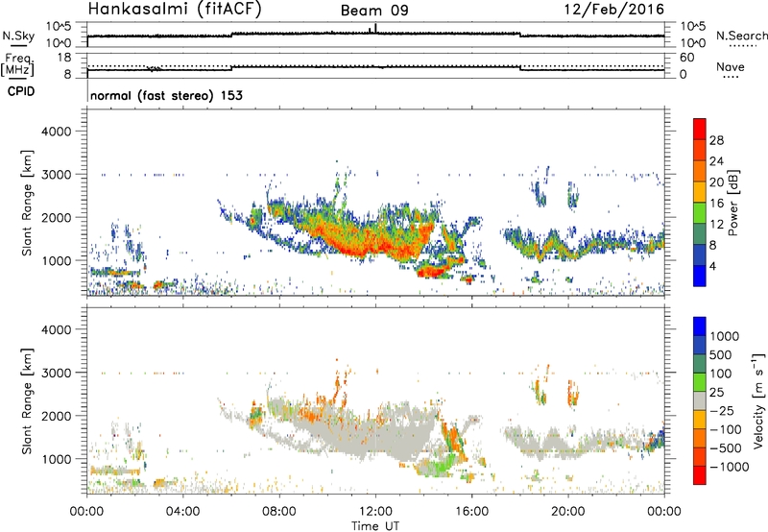The image size is (768, 532).
Task: Click the 'CPID' label
Action: pyautogui.click(x=21, y=91)
